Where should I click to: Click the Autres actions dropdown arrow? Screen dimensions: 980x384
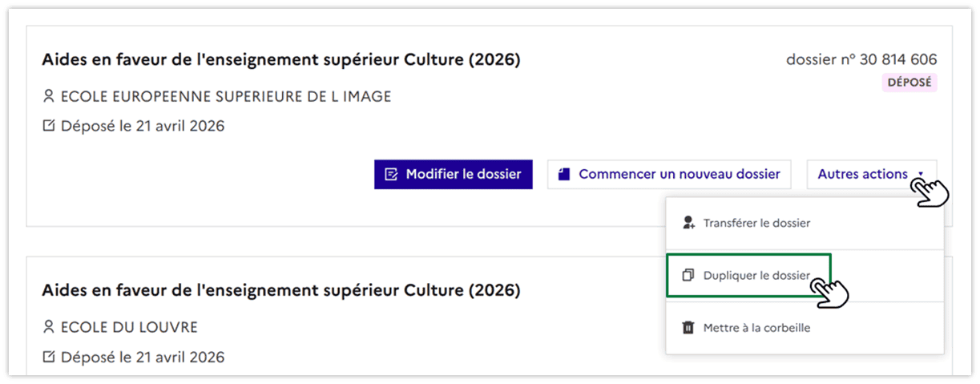(x=922, y=175)
